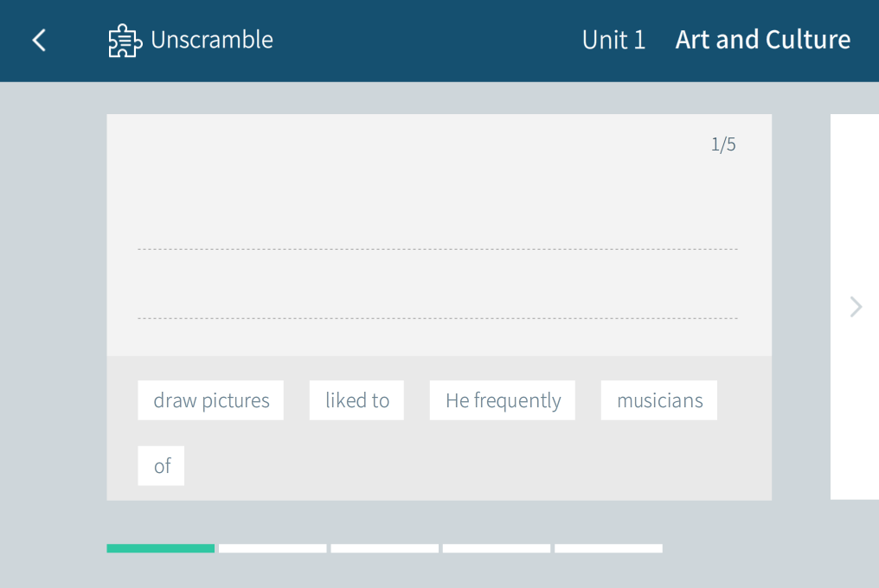Select the "draw pictures" word tile

pos(211,400)
